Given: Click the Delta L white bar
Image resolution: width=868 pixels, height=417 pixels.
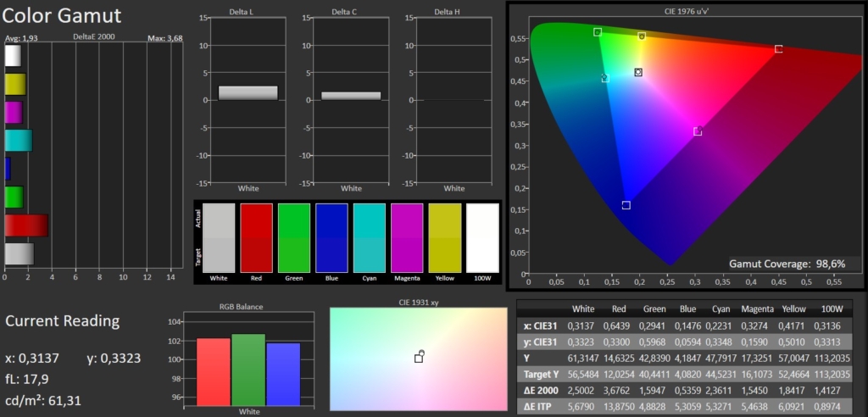Looking at the screenshot, I should pyautogui.click(x=248, y=93).
